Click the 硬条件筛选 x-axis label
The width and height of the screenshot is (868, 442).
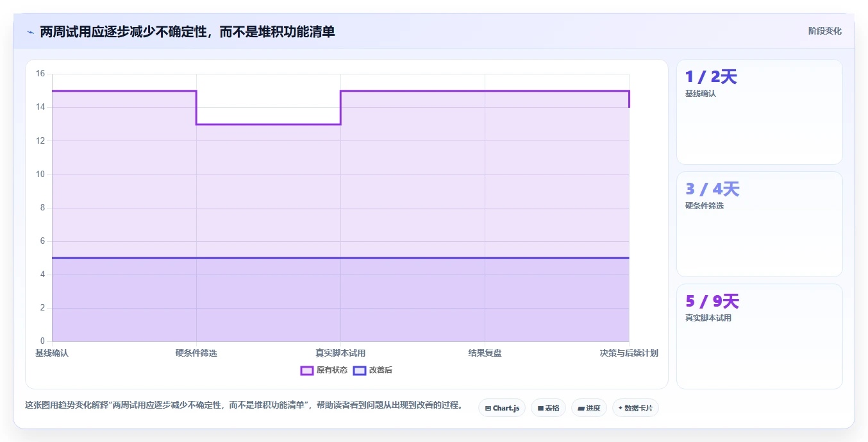tap(196, 353)
